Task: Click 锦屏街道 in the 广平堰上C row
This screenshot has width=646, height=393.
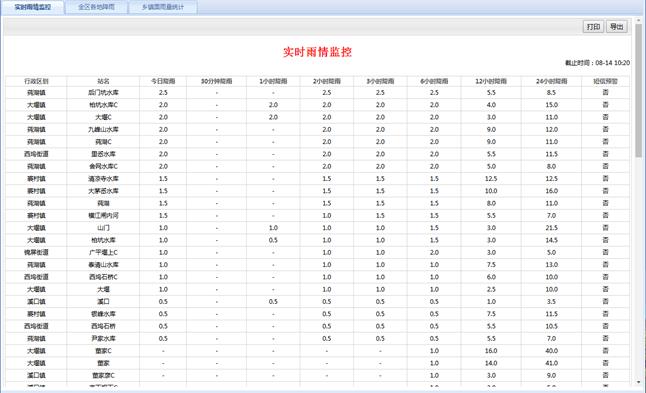Action: [x=36, y=253]
